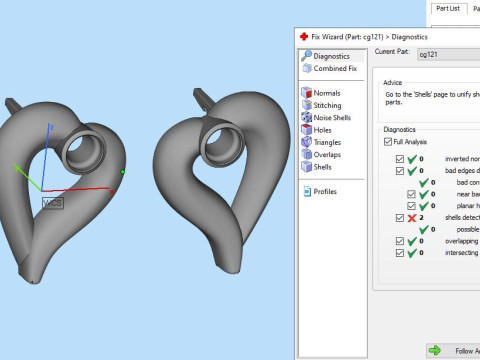This screenshot has height=360, width=480.
Task: Open the Combined Fix page icon
Action: 307,68
